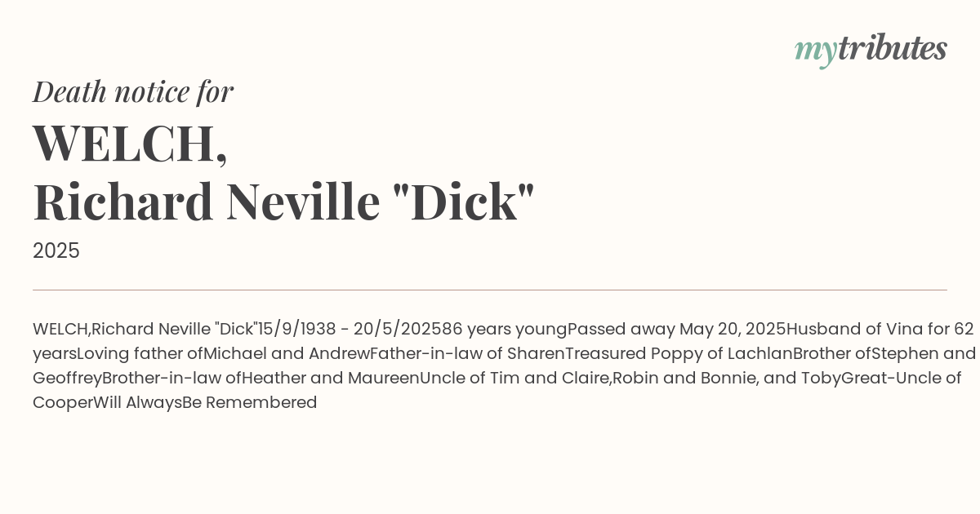Viewport: 980px width, 514px height.
Task: Select the 'Death notice for' italic heading
Action: click(133, 92)
